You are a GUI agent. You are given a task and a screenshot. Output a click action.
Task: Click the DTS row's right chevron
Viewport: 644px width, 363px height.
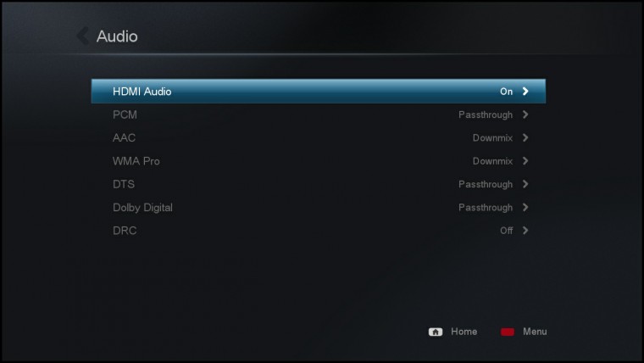[525, 184]
